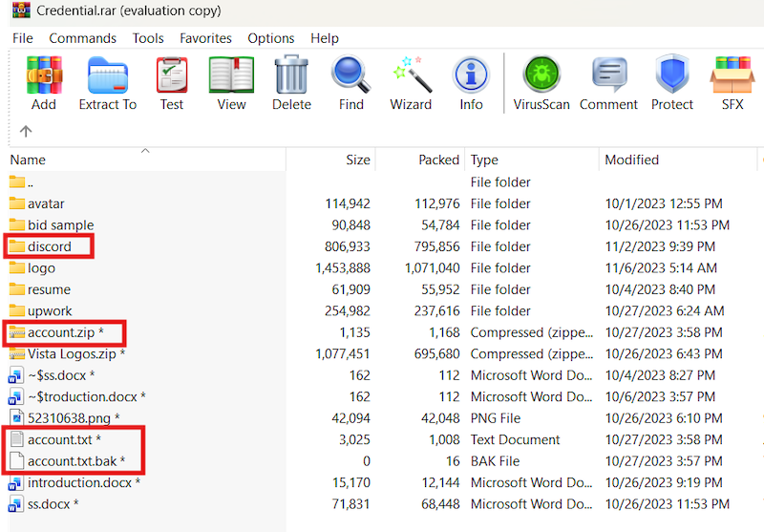Screen dimensions: 764x532
Task: Launch the Wizard wand tool
Action: [413, 74]
